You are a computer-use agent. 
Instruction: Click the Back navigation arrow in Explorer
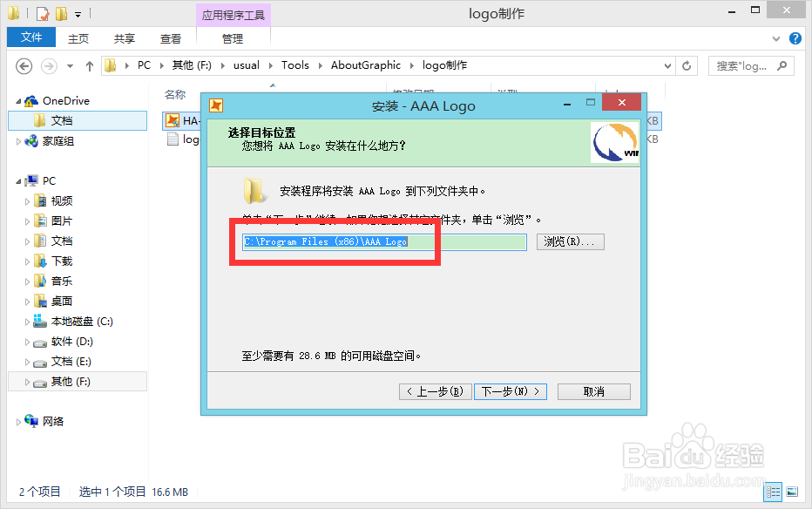pyautogui.click(x=24, y=65)
